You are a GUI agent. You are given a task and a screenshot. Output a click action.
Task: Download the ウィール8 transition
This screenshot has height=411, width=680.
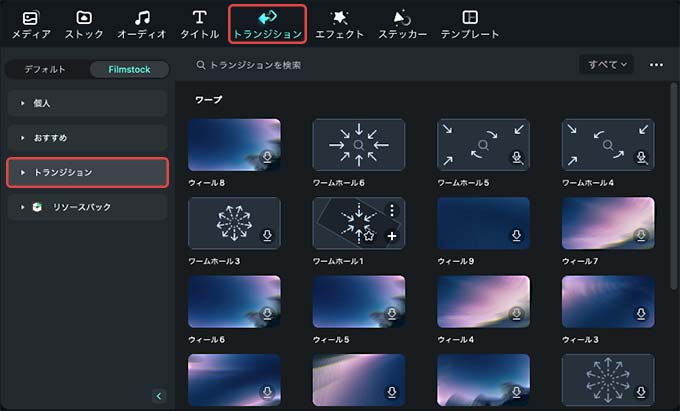(268, 157)
